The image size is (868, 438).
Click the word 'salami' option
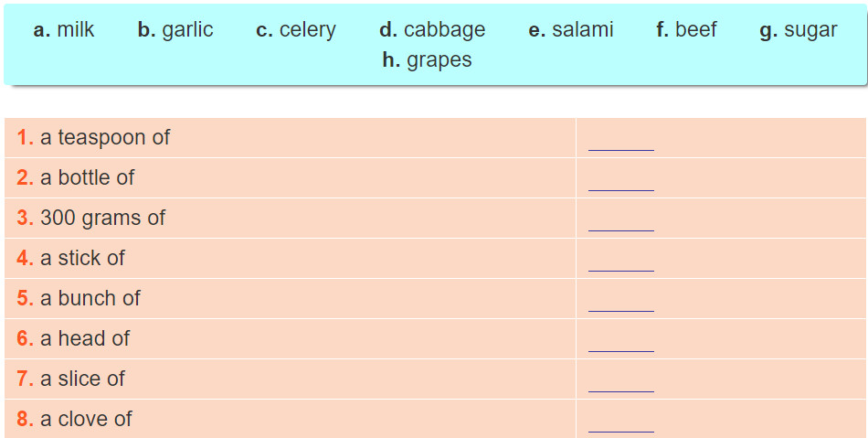click(x=583, y=30)
